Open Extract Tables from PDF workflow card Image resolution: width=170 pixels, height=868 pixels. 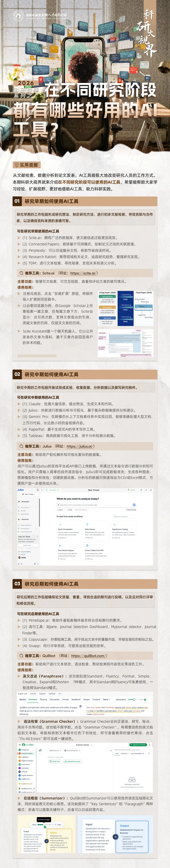coord(97,552)
